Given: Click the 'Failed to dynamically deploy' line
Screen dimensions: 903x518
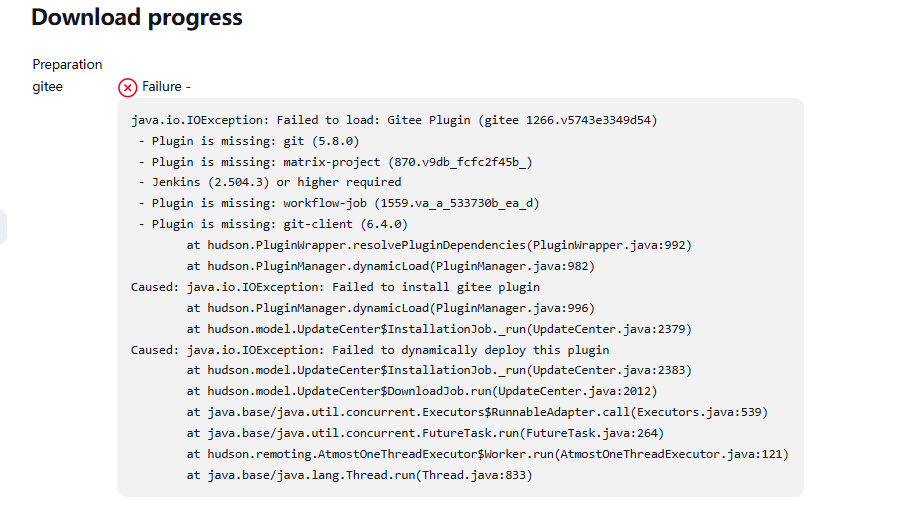Looking at the screenshot, I should tap(370, 350).
